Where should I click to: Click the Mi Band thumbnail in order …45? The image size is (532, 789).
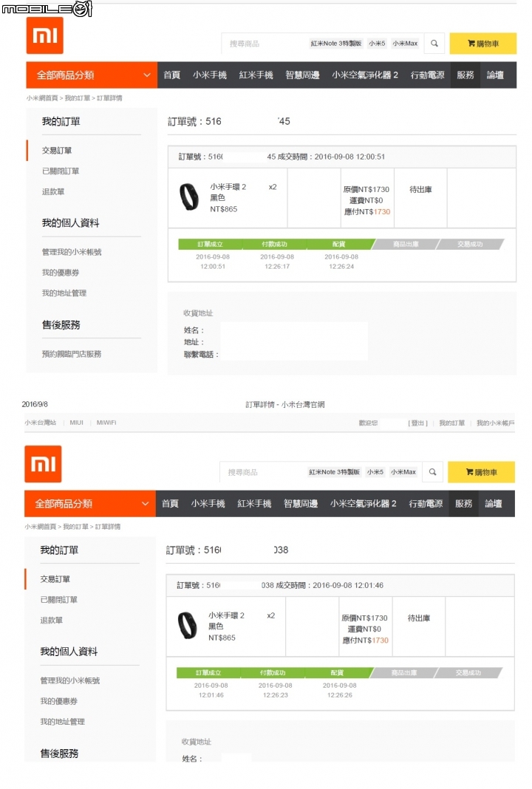coord(189,197)
